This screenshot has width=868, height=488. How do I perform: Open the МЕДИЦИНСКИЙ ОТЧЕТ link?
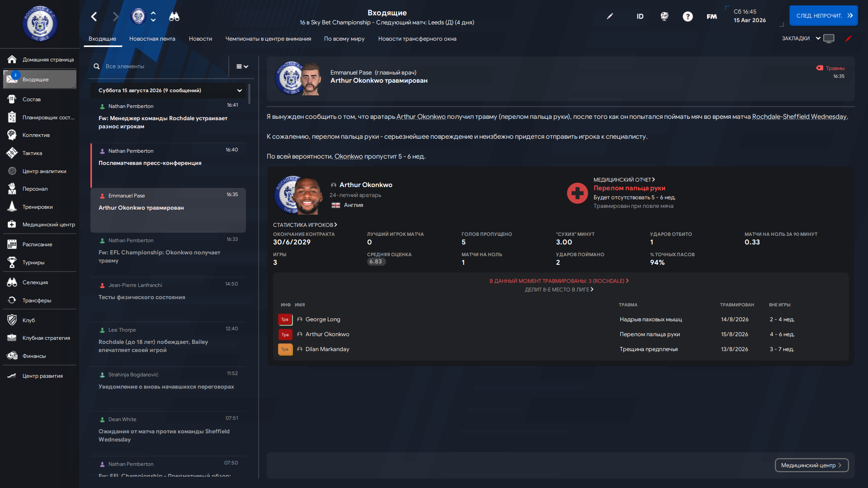pyautogui.click(x=624, y=180)
